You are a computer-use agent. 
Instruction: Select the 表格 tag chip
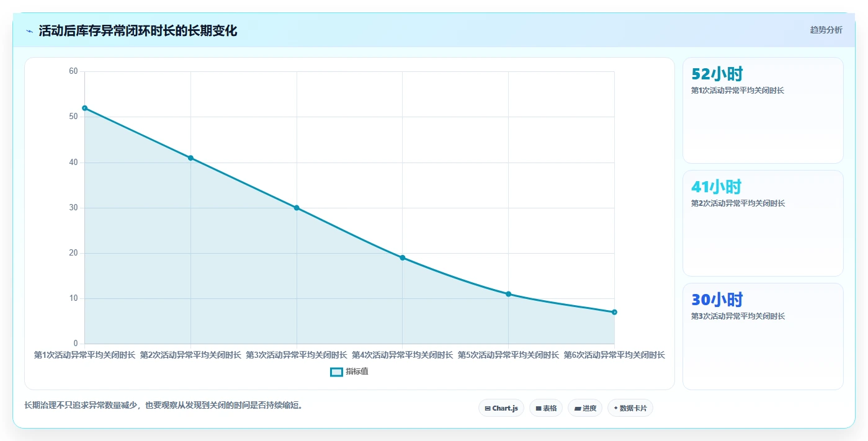(546, 408)
